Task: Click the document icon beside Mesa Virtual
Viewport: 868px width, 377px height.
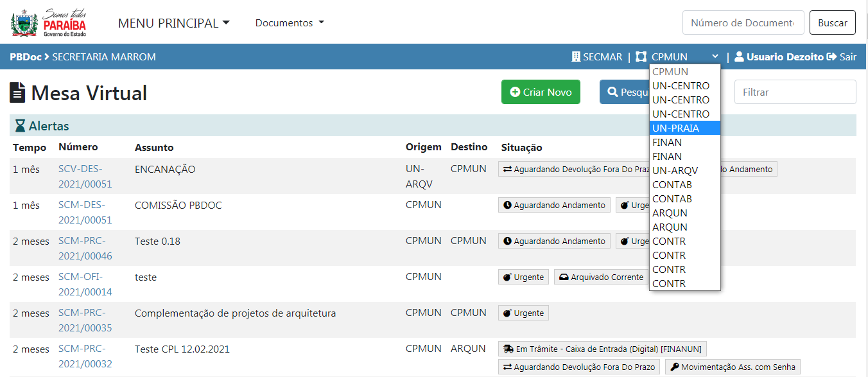Action: (x=18, y=93)
